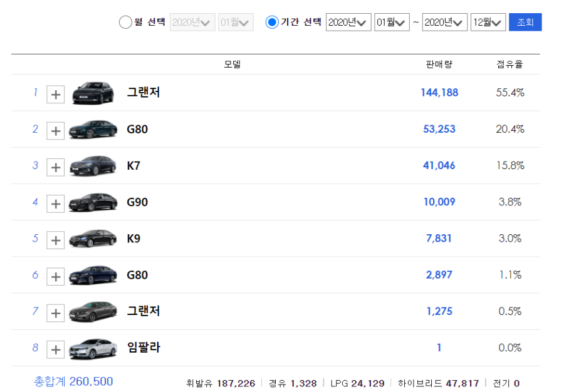Open the K9 model name

133,239
